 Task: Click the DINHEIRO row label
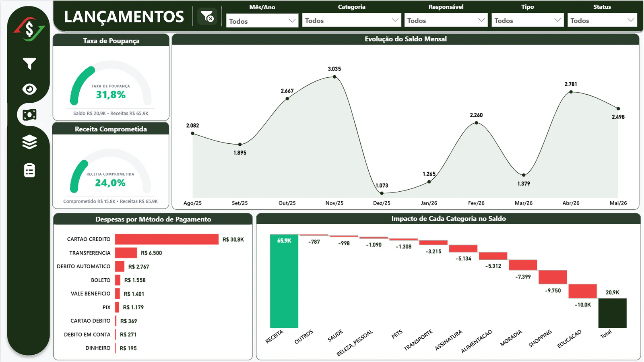(x=98, y=348)
